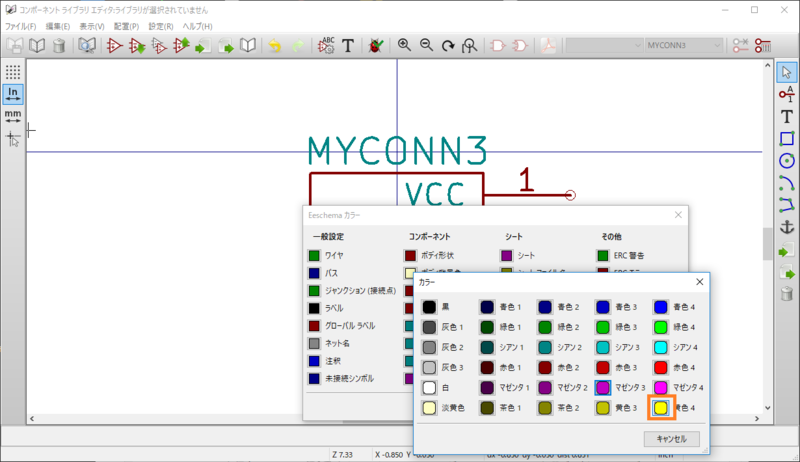The height and width of the screenshot is (462, 800).
Task: Update component in library icon with up arrow
Action: tap(181, 45)
